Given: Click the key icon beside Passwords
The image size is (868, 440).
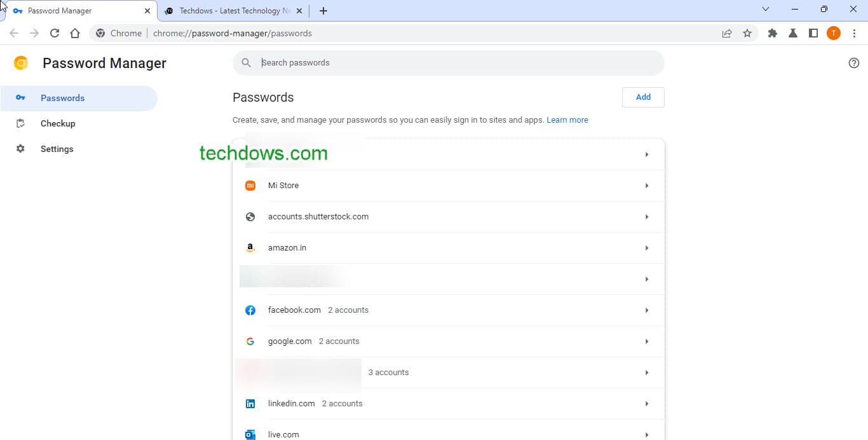Looking at the screenshot, I should pos(20,98).
